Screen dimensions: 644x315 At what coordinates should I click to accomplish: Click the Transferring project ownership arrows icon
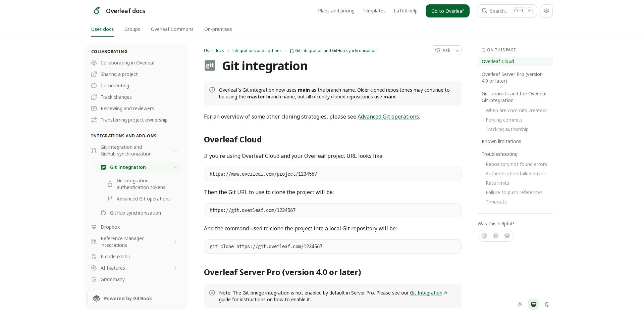(94, 120)
